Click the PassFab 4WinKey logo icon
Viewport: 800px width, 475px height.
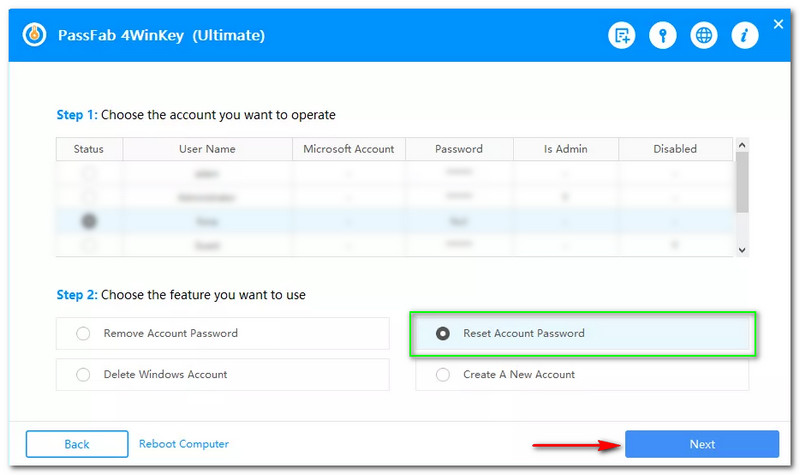(34, 35)
